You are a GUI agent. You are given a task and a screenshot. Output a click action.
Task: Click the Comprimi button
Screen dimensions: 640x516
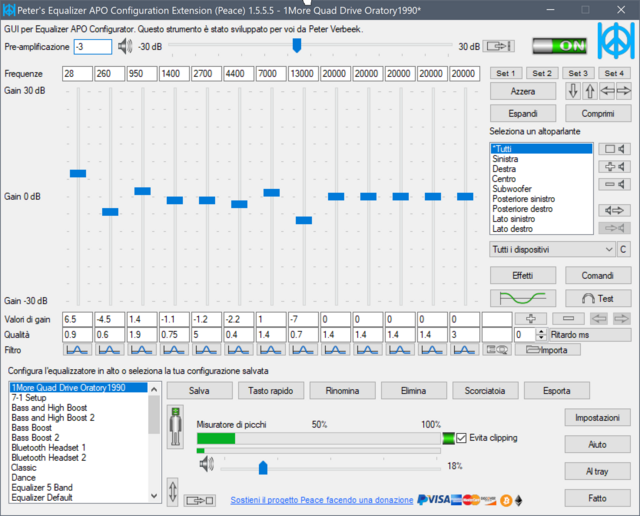coord(598,113)
